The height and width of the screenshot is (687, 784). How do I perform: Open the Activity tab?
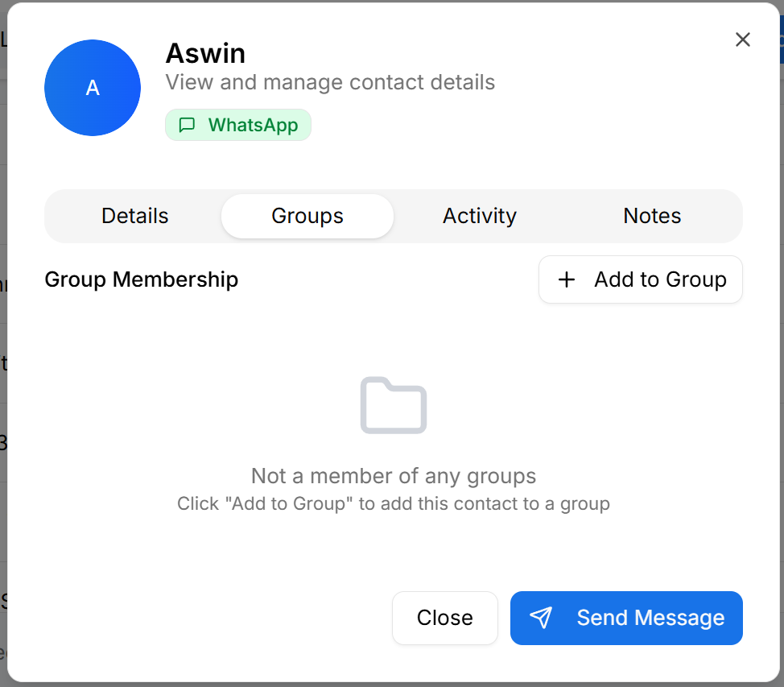(479, 216)
